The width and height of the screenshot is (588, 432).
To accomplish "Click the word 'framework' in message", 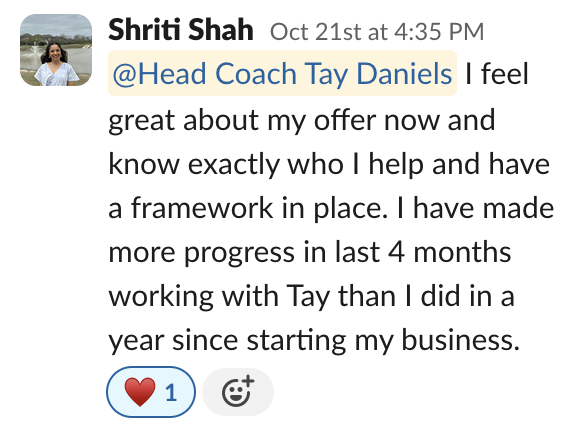I will click(x=202, y=207).
